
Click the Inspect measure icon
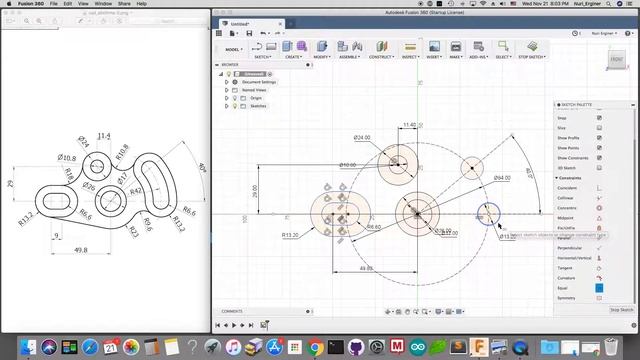(410, 47)
